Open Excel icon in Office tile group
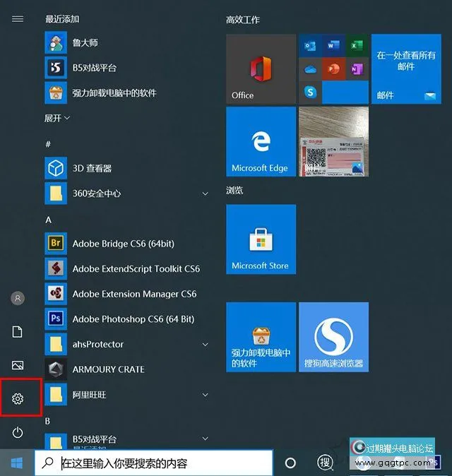The width and height of the screenshot is (452, 476). point(357,45)
